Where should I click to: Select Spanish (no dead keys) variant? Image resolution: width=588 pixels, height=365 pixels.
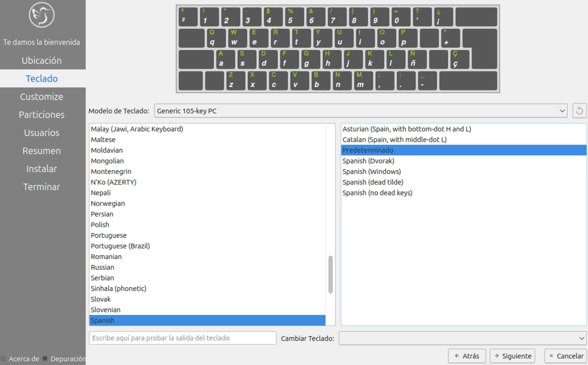pyautogui.click(x=464, y=193)
